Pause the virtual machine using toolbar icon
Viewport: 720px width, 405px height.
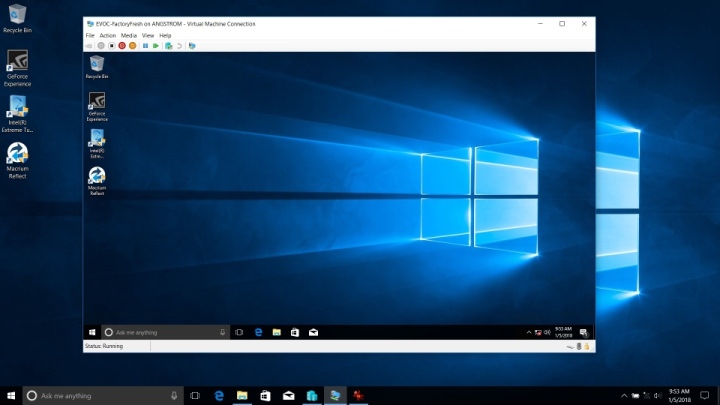click(146, 46)
